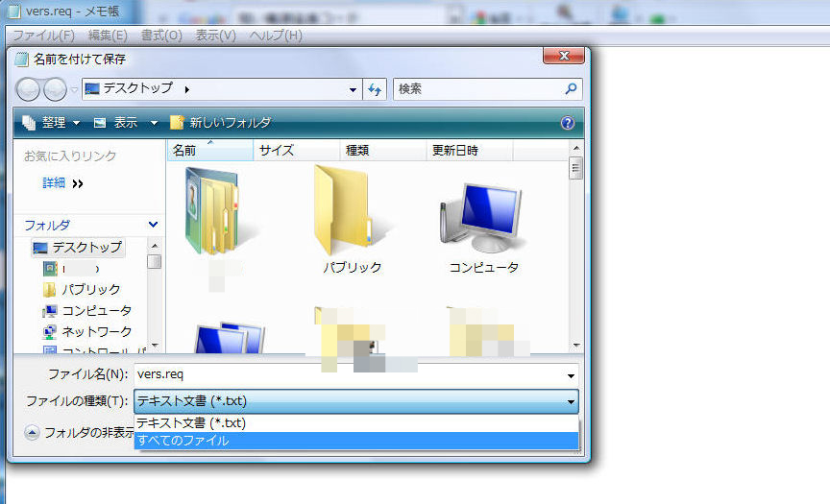The image size is (830, 504).
Task: Select the パブリック folder thumbnail
Action: click(352, 220)
